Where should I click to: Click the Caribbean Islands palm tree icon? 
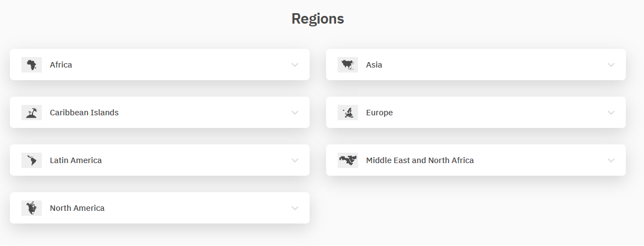32,113
